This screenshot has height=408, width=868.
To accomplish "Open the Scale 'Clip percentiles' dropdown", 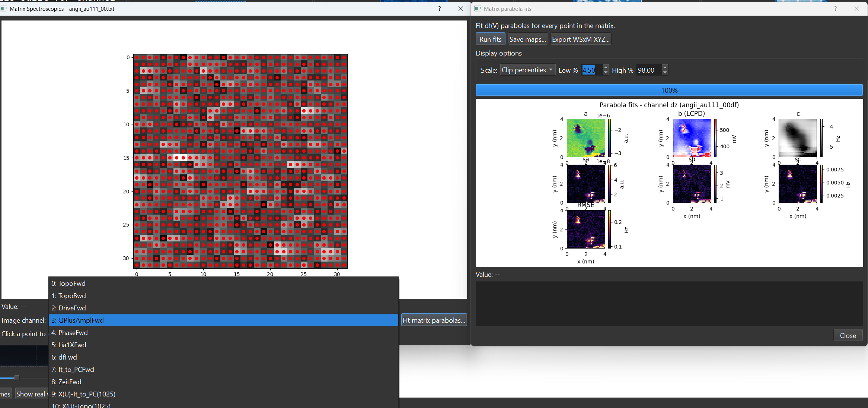I will [527, 70].
